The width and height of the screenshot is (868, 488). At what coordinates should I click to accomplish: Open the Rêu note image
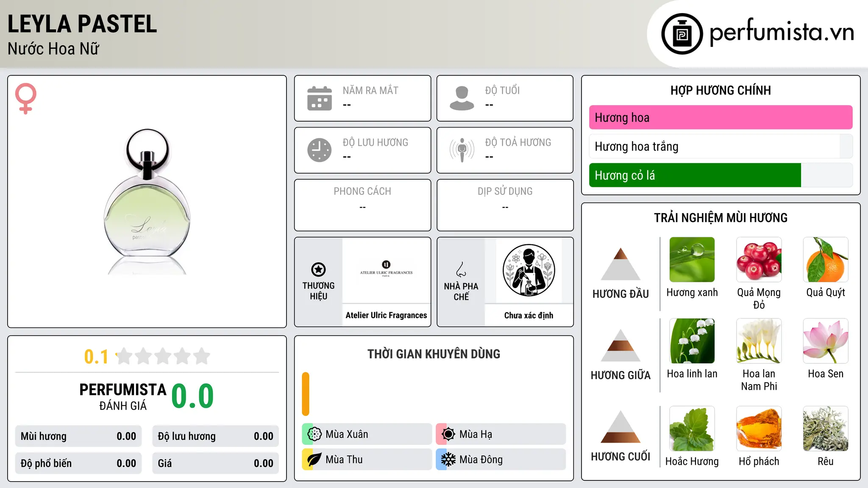(x=826, y=429)
